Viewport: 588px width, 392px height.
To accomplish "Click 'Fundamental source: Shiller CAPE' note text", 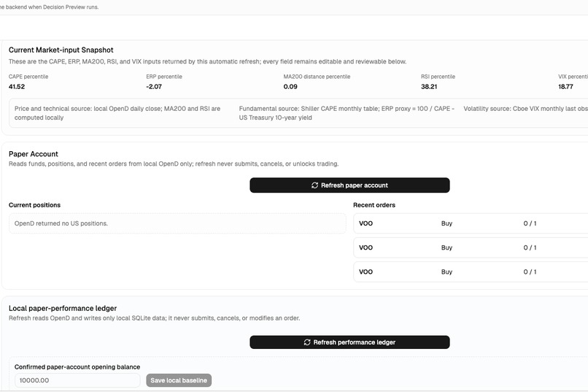I will [x=347, y=113].
